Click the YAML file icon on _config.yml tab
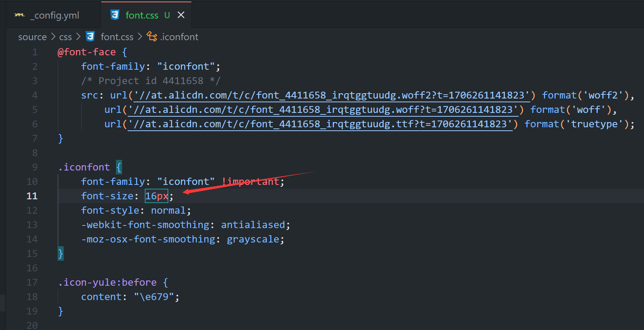 tap(20, 15)
